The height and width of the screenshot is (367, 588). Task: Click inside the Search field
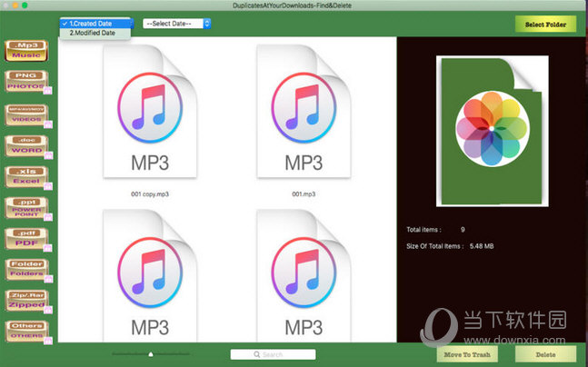tap(273, 354)
